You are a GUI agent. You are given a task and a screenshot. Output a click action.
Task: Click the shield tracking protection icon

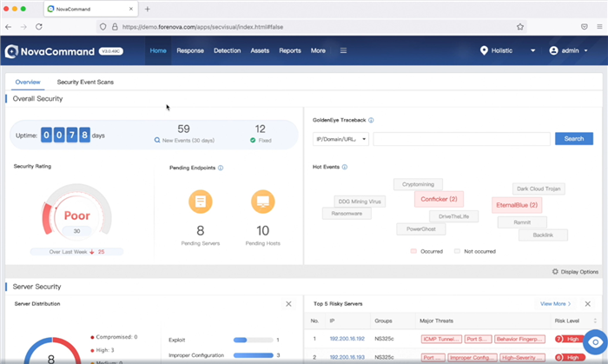(102, 27)
